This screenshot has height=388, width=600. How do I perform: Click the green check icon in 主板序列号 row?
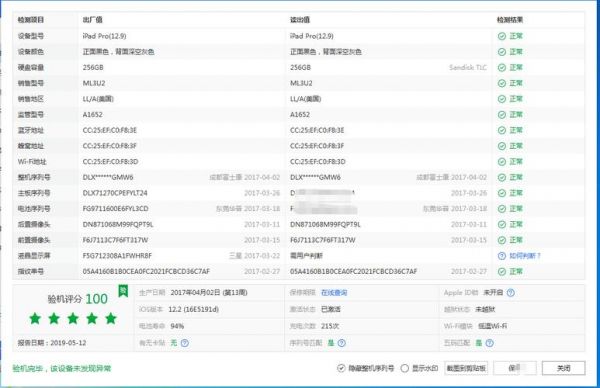pyautogui.click(x=502, y=193)
